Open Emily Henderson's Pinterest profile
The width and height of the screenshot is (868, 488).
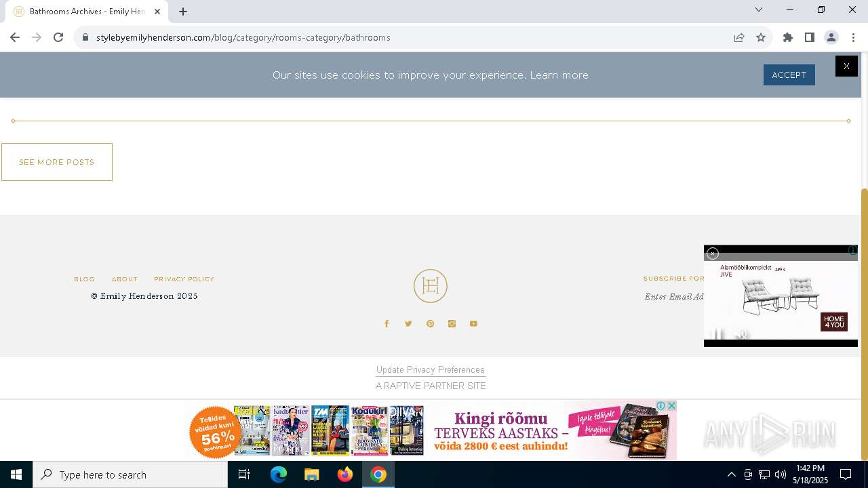[430, 324]
